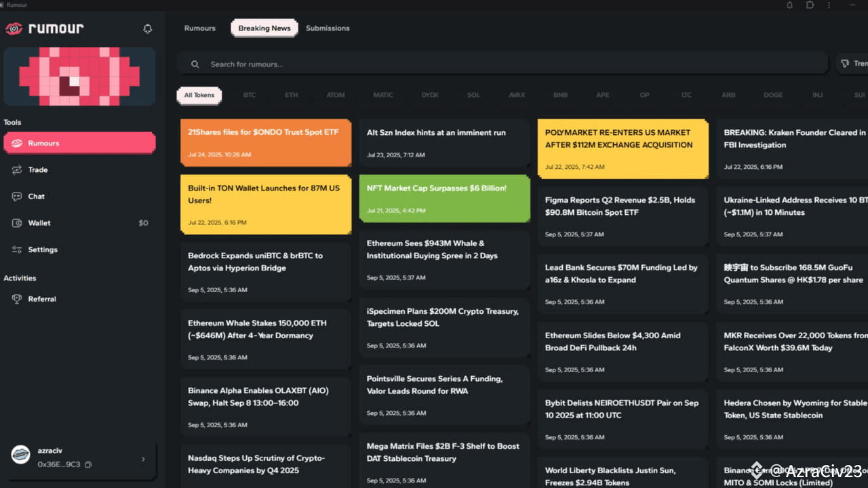868x488 pixels.
Task: Open Lead Bank Secures $70M card
Action: tap(623, 284)
